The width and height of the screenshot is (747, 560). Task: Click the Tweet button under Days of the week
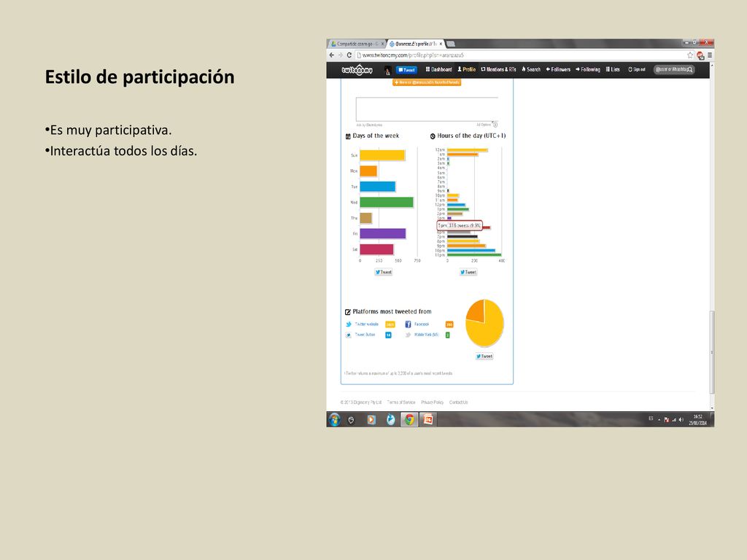point(384,273)
